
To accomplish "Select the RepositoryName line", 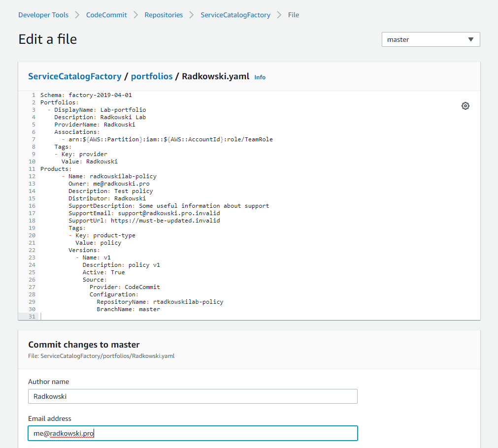I will [160, 302].
